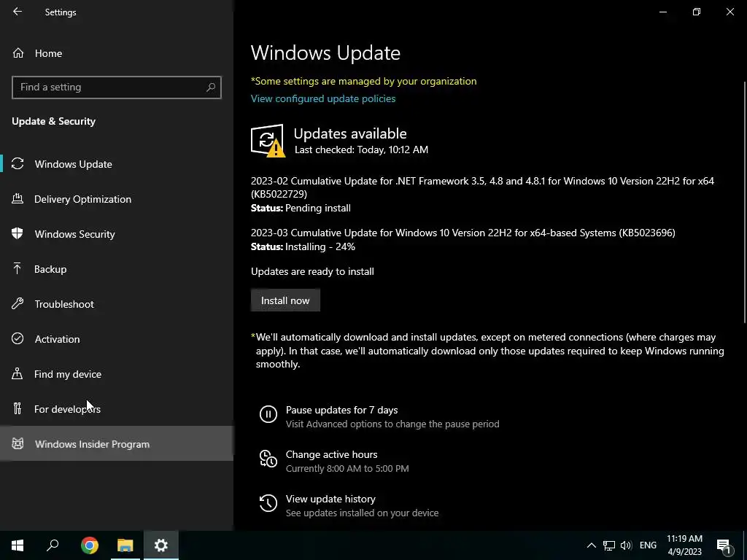Minimize the Settings window

coord(662,12)
